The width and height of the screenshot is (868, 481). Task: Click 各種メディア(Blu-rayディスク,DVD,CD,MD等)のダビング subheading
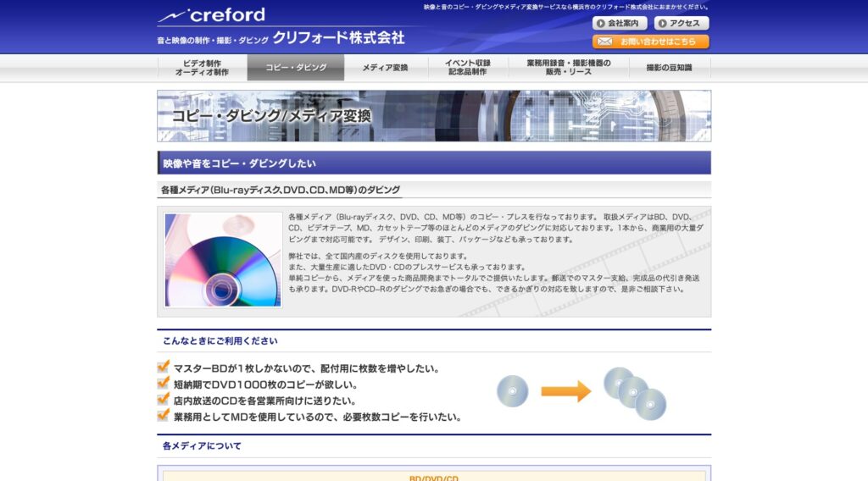click(280, 190)
